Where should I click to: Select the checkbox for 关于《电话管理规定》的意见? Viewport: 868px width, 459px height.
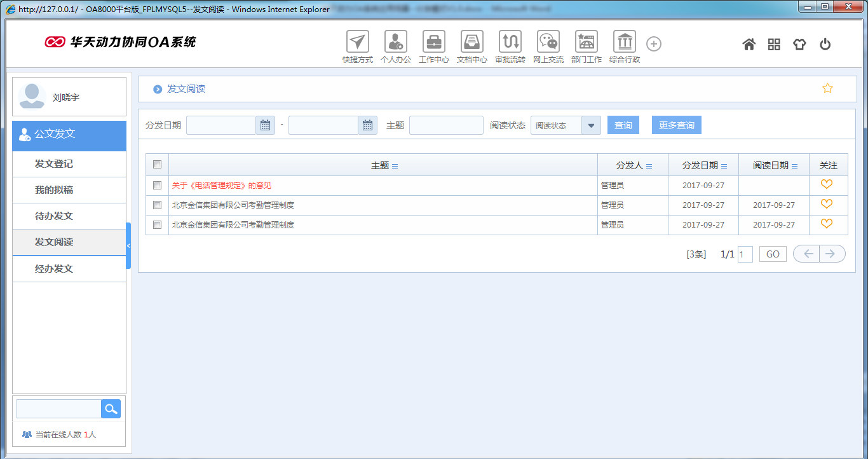pos(156,185)
